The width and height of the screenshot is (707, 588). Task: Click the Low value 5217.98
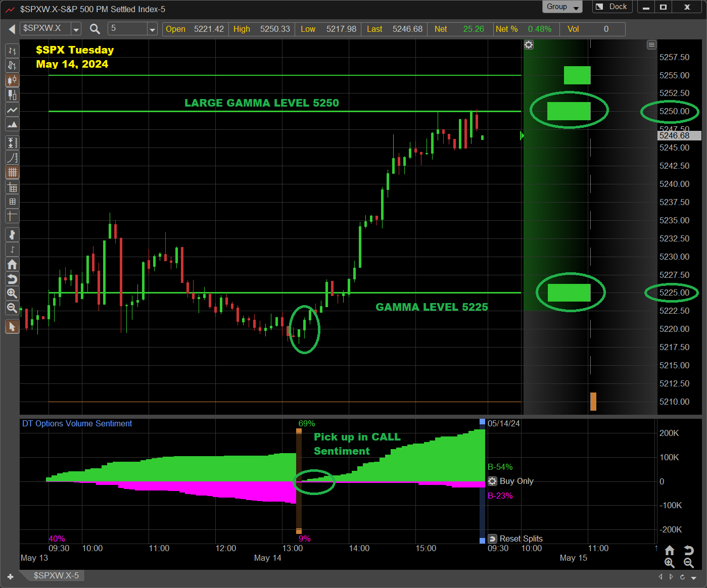(341, 29)
